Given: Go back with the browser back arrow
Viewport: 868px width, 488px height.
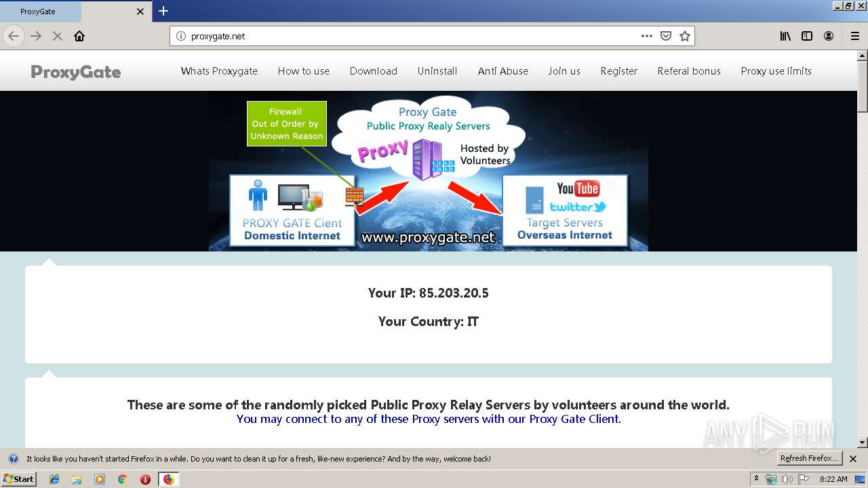Looking at the screenshot, I should coord(14,36).
